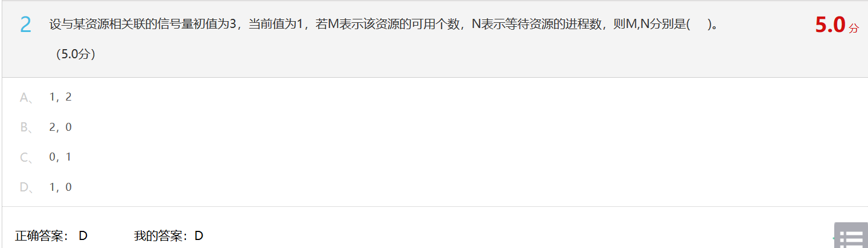868x248 pixels.
Task: Click the correct answer value D
Action: (x=83, y=235)
